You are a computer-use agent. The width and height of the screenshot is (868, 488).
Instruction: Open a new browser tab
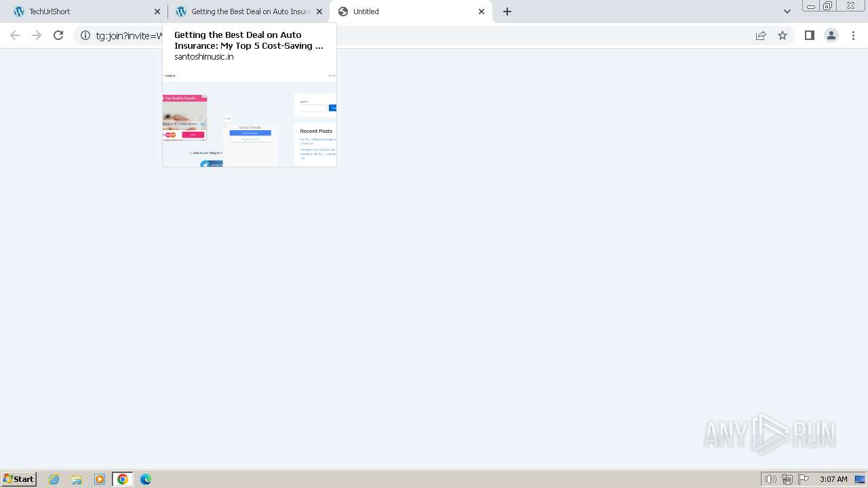tap(507, 12)
